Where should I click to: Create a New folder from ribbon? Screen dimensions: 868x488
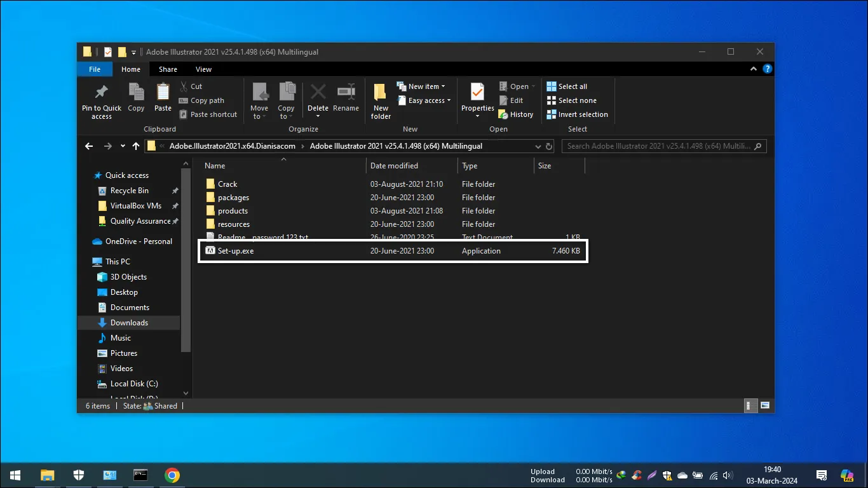(381, 94)
